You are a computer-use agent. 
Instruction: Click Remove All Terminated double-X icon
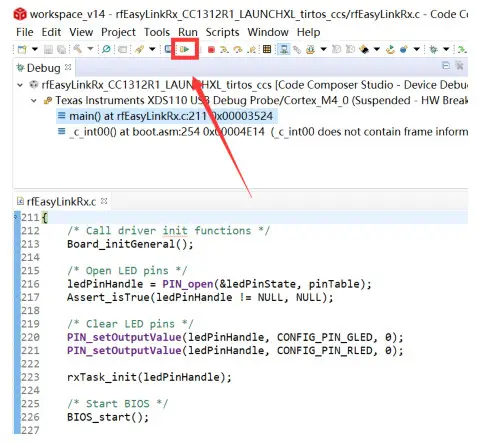(459, 65)
